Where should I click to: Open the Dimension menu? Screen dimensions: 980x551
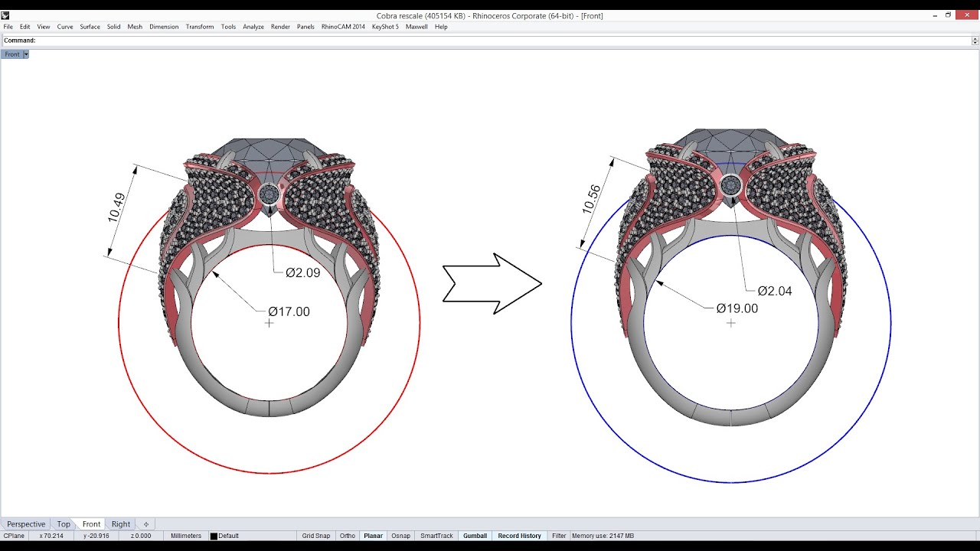point(164,27)
